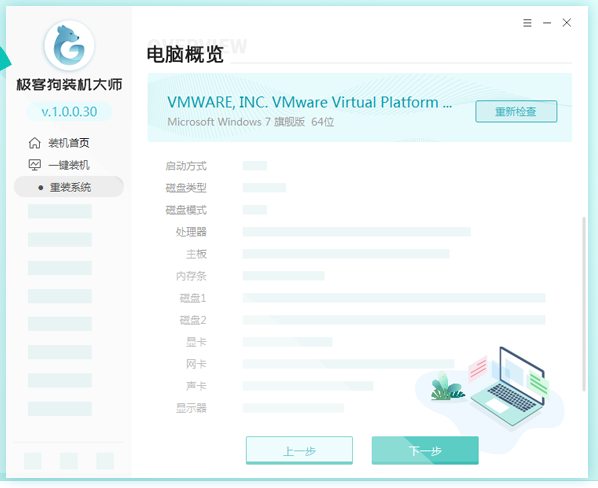Click the 重新检查 button
Image resolution: width=598 pixels, height=488 pixels.
pos(516,111)
